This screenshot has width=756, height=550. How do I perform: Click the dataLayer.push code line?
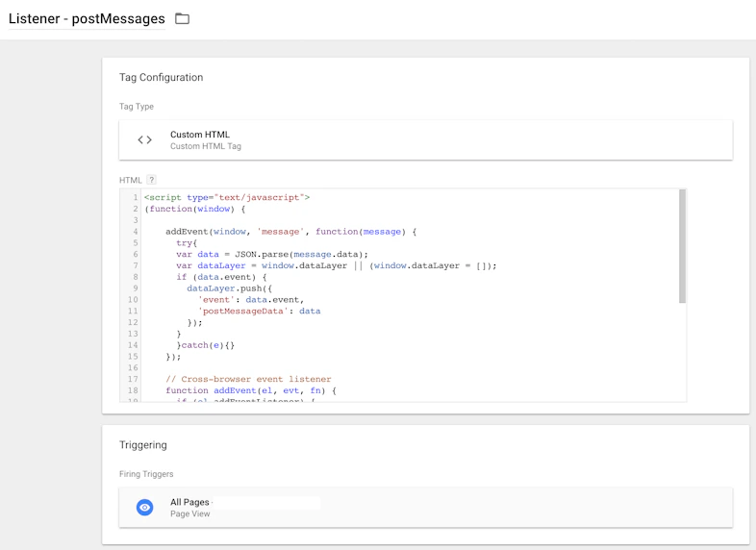click(230, 288)
